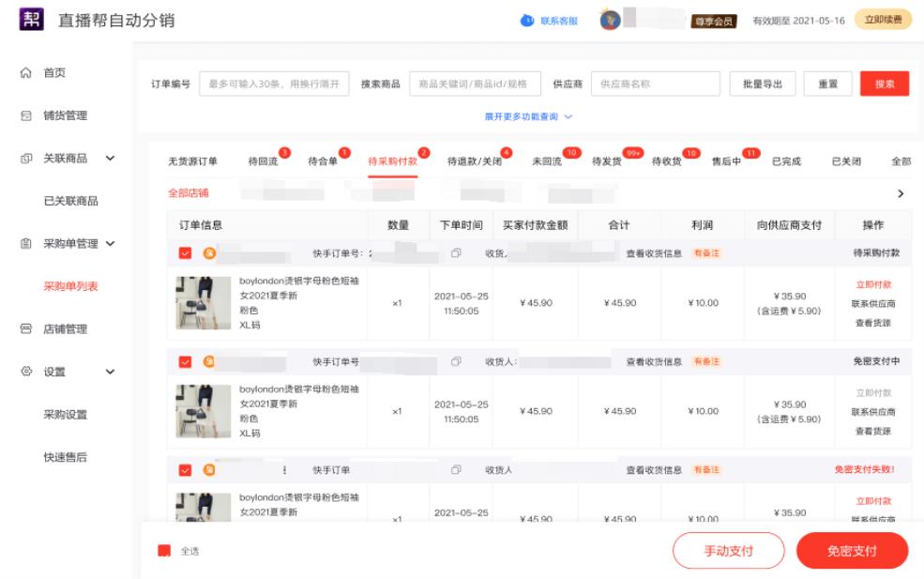Collapse the 关联商品 sidebar menu
The width and height of the screenshot is (924, 579).
(x=110, y=158)
